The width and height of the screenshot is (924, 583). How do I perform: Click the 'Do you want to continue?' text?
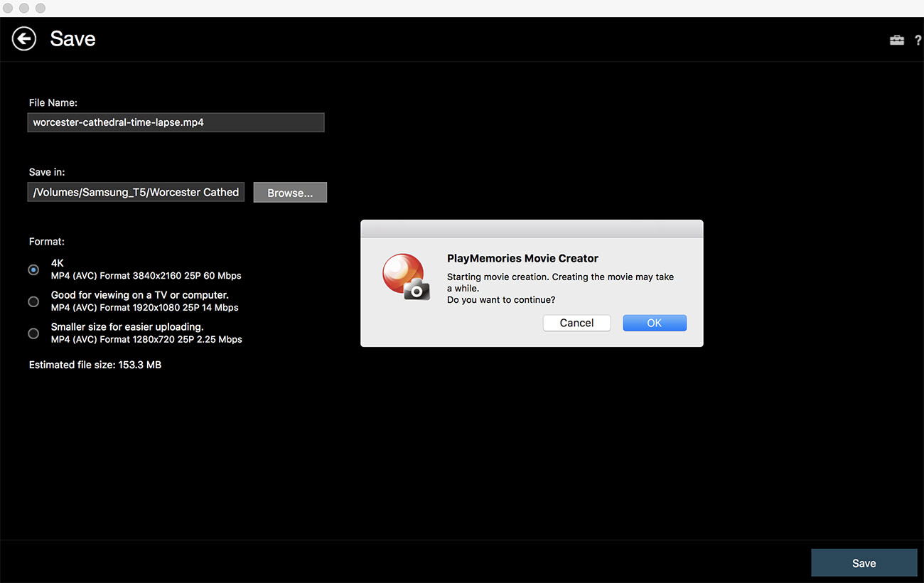pos(501,300)
